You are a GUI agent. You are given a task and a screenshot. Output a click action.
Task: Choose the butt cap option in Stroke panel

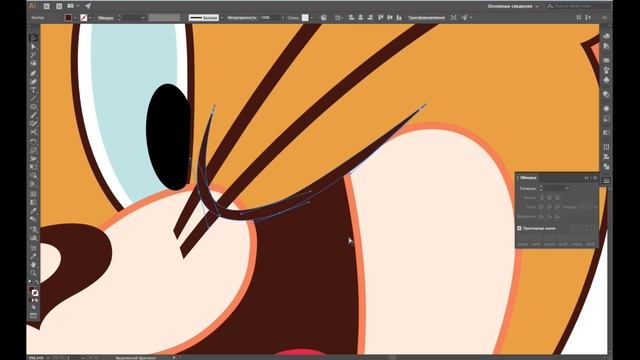click(x=542, y=197)
